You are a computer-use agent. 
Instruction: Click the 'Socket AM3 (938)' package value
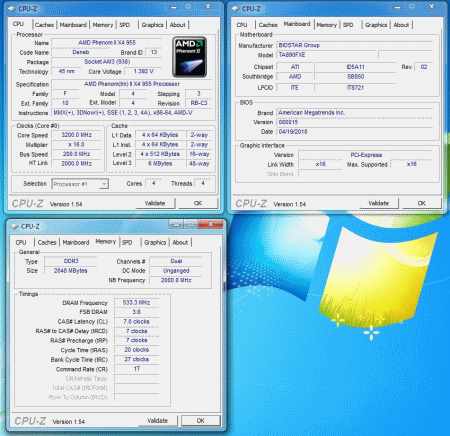[x=107, y=62]
